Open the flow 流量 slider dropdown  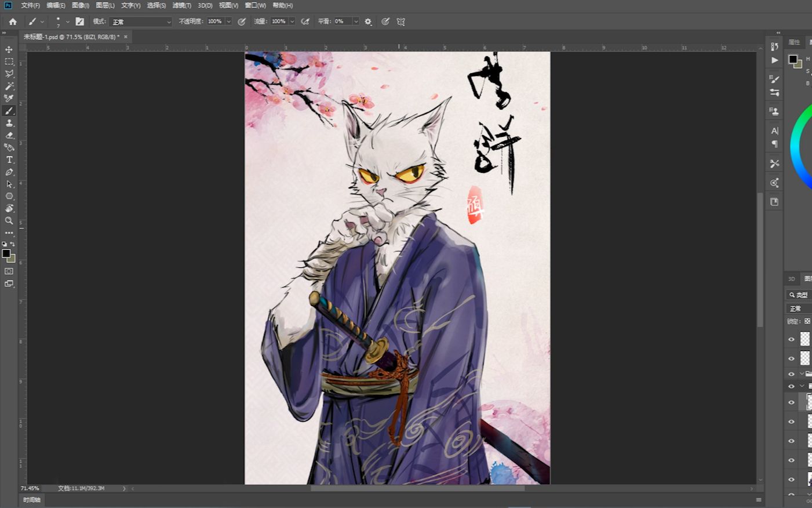(x=292, y=21)
